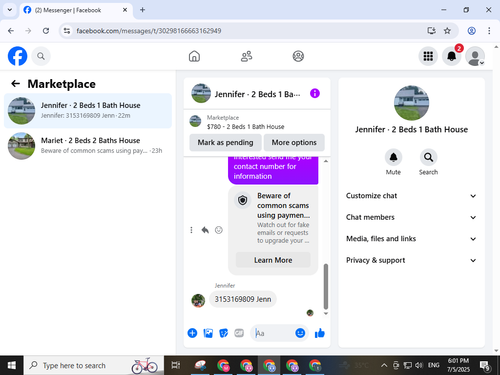Open the volume control in system tray
Image resolution: width=500 pixels, height=375 pixels.
click(419, 366)
